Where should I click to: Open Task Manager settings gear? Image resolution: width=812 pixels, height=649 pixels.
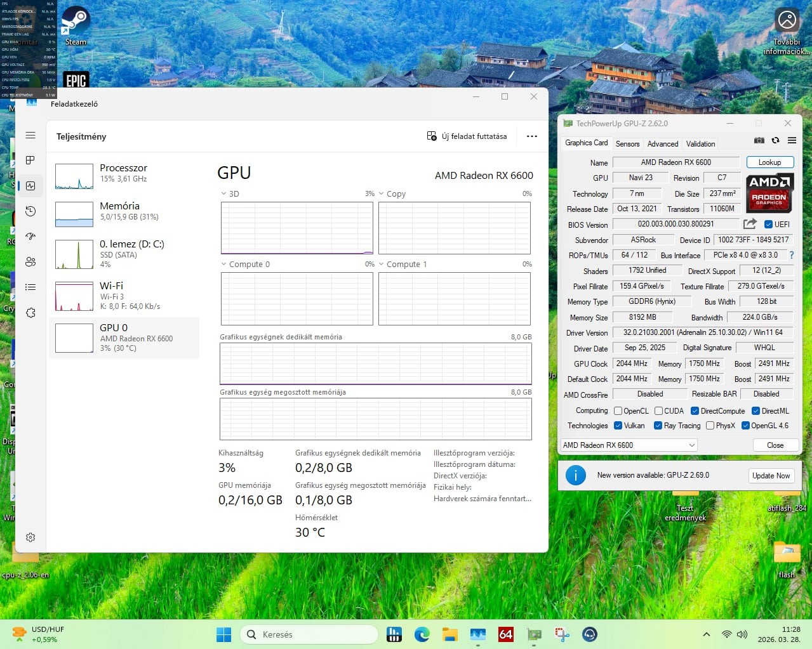30,537
